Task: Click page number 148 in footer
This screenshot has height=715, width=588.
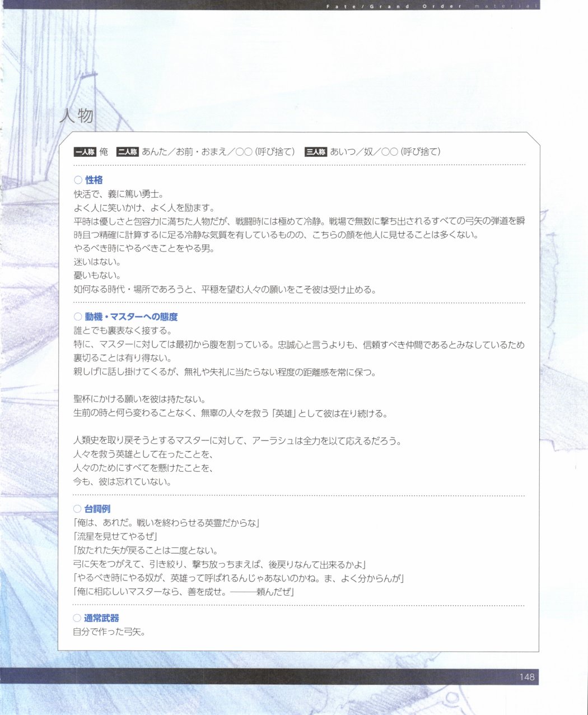Action: [x=527, y=677]
